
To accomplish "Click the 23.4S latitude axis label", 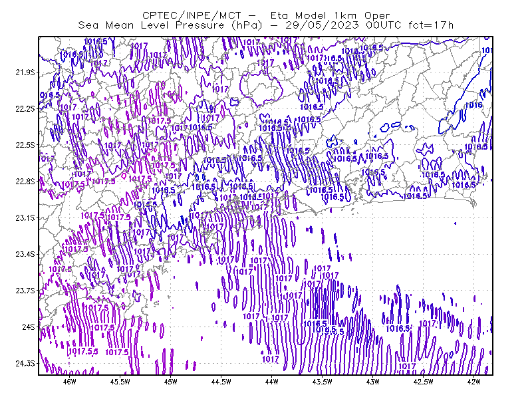I will point(25,254).
